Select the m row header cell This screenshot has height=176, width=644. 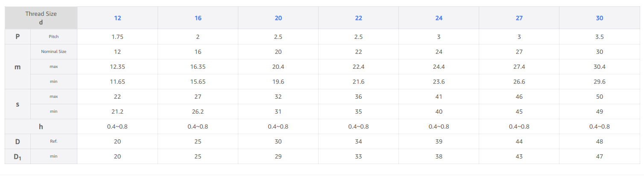tap(18, 67)
